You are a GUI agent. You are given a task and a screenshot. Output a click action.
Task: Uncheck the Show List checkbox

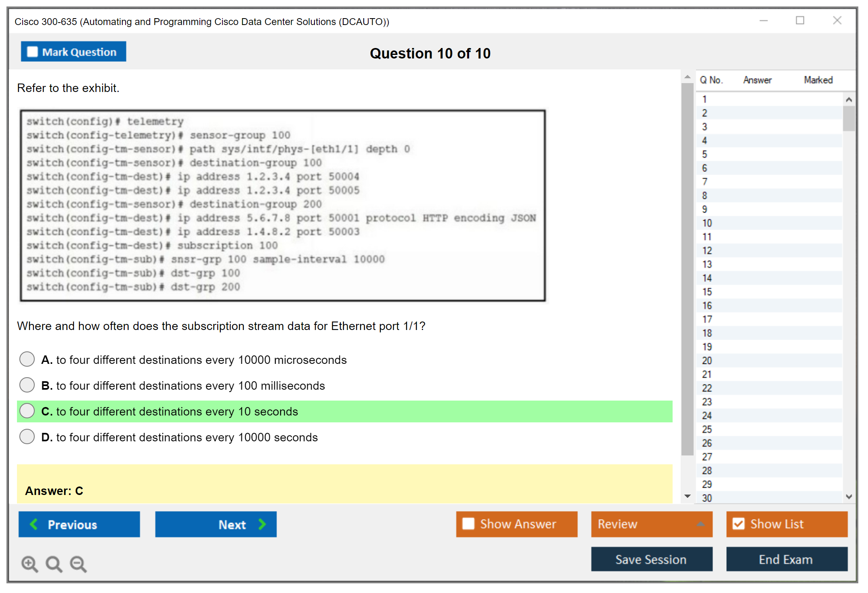(738, 524)
